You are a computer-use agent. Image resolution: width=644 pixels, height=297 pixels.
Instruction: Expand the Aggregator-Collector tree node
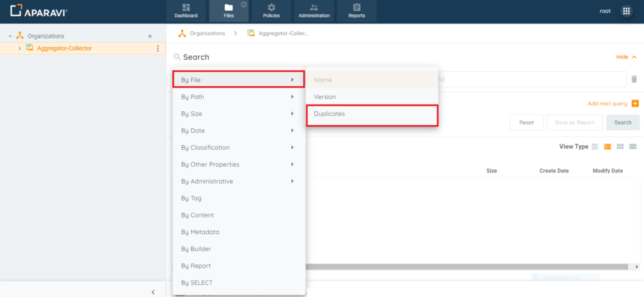19,48
